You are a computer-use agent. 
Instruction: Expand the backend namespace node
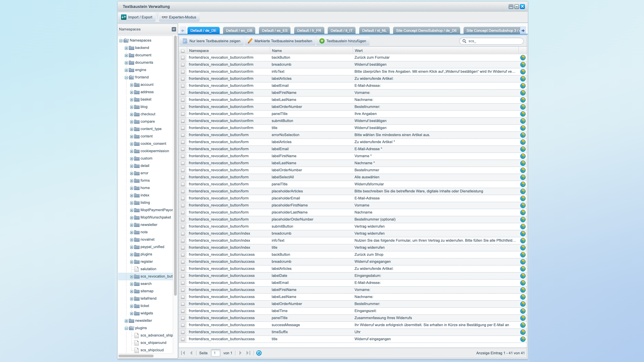(126, 48)
